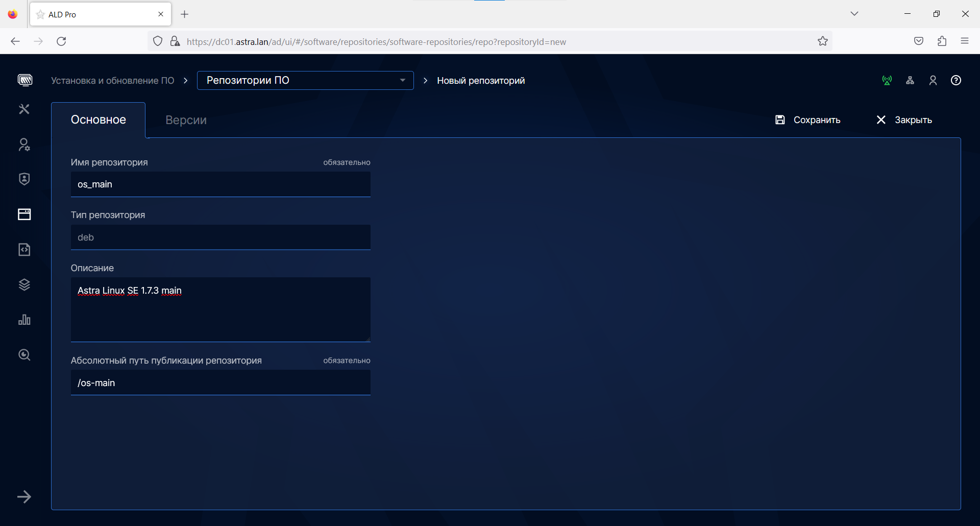Click the floppy disk save icon

780,119
